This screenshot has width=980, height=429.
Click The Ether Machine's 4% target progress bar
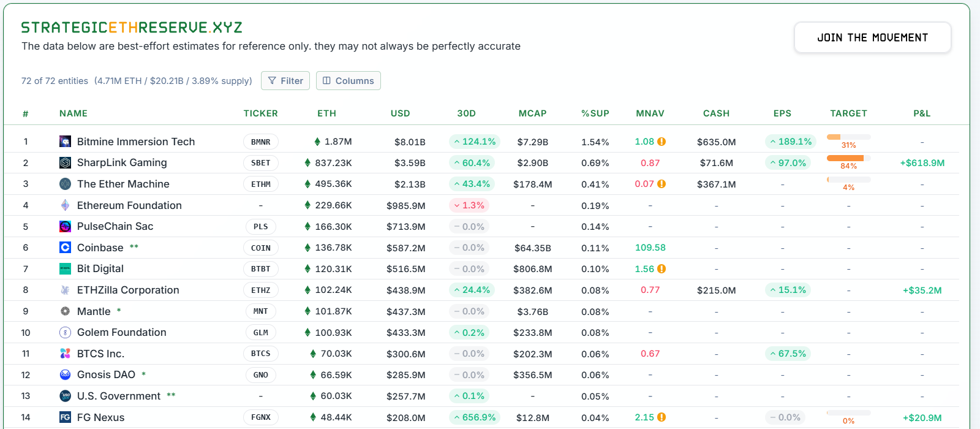849,180
